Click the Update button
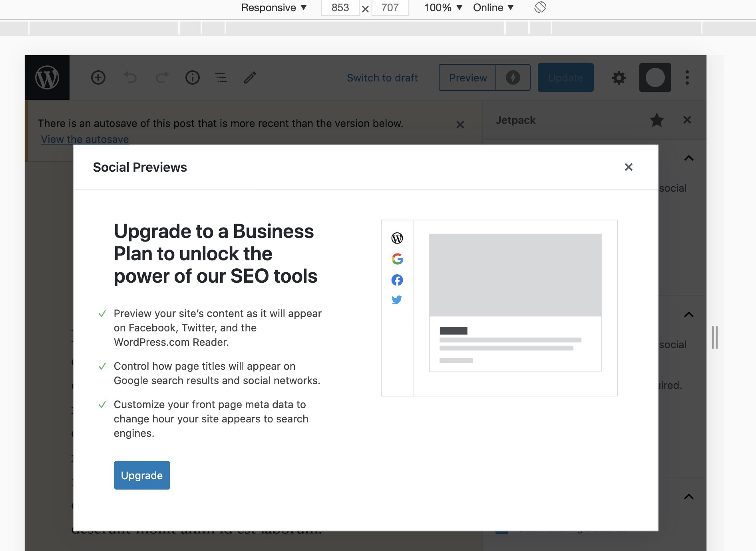The height and width of the screenshot is (551, 756). coord(566,77)
